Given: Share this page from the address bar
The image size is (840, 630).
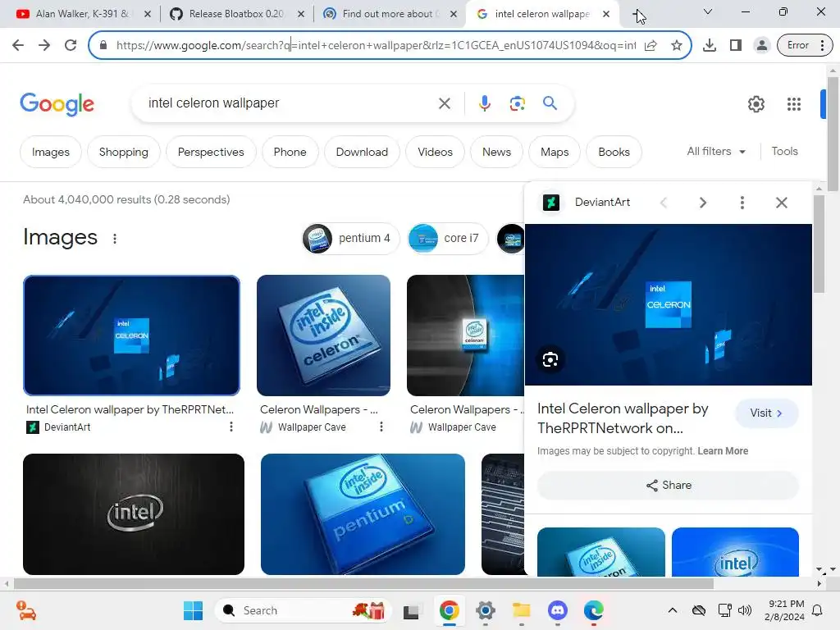Looking at the screenshot, I should (x=651, y=45).
